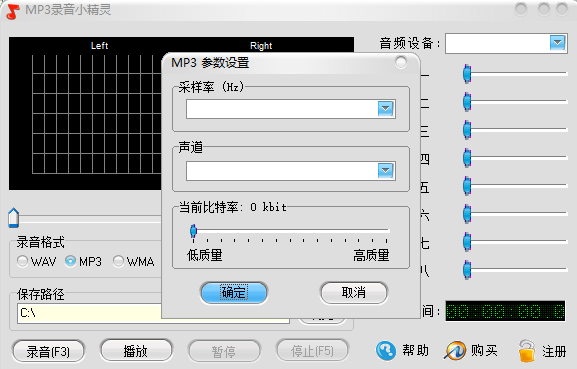Viewport: 577px width, 369px height.
Task: Click the 播放 play button
Action: click(x=136, y=351)
